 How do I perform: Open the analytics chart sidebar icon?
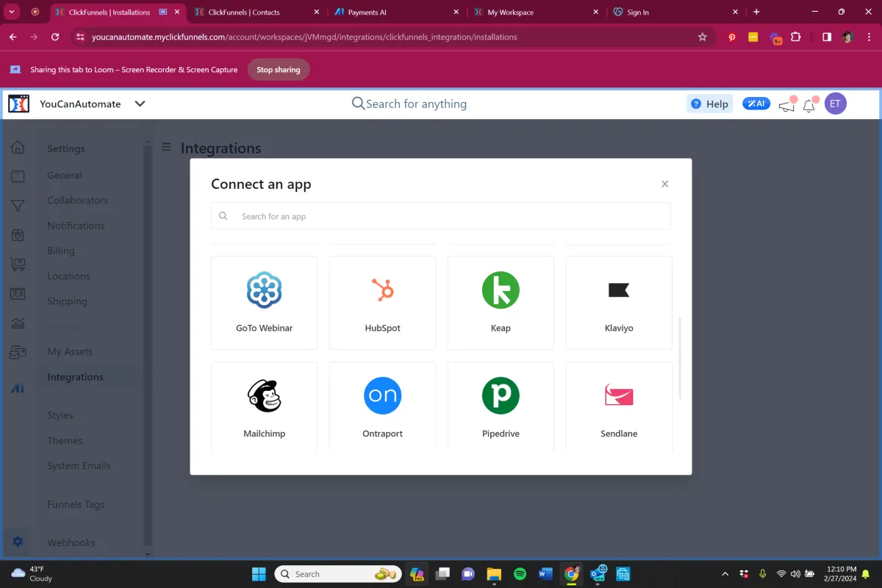(x=18, y=323)
